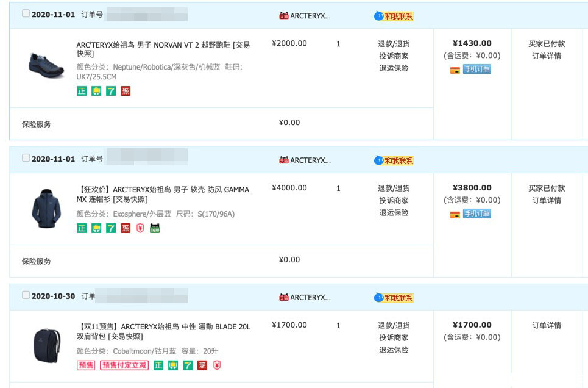588x388 pixels.
Task: Click the green 7-day icon under NORVAN VT 2 shoes
Action: point(111,91)
